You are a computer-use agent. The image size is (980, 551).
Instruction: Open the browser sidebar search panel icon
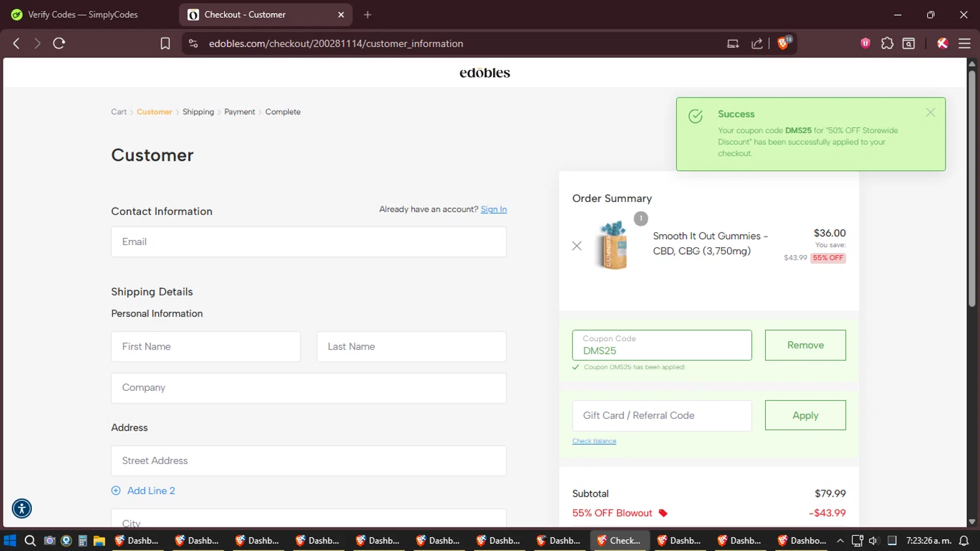click(x=909, y=43)
